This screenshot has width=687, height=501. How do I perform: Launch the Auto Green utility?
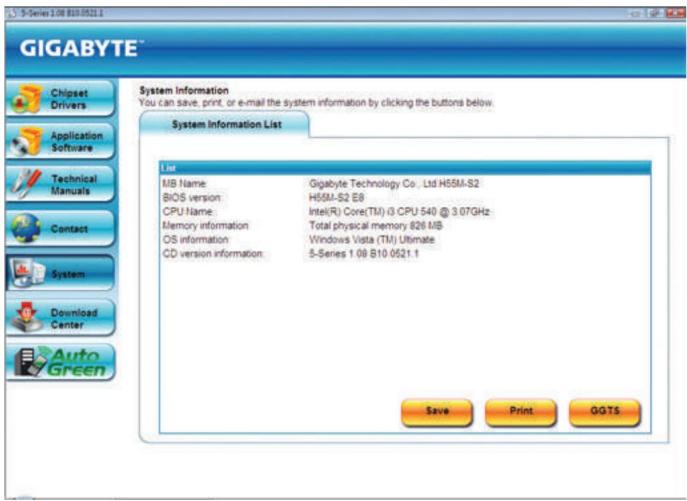[60, 362]
